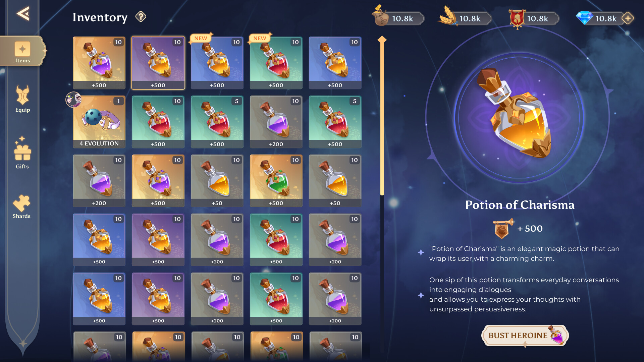644x362 pixels.
Task: Switch to the Equip tab
Action: click(22, 99)
